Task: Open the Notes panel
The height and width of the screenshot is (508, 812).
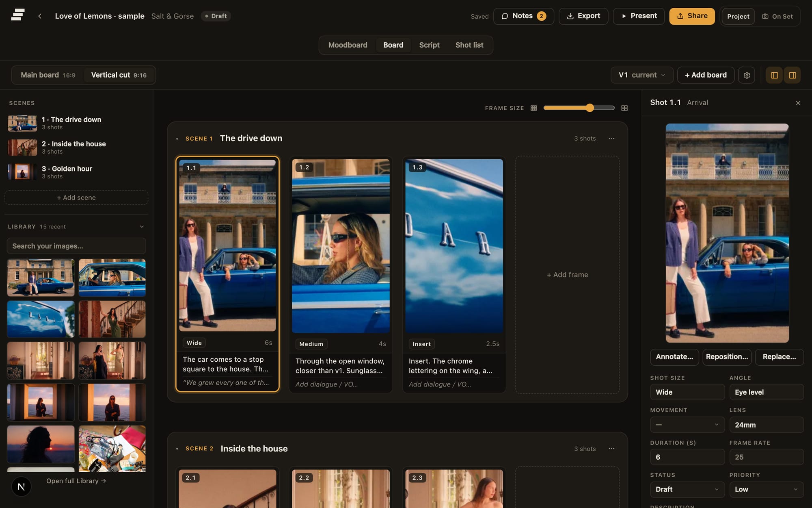Action: [x=524, y=16]
